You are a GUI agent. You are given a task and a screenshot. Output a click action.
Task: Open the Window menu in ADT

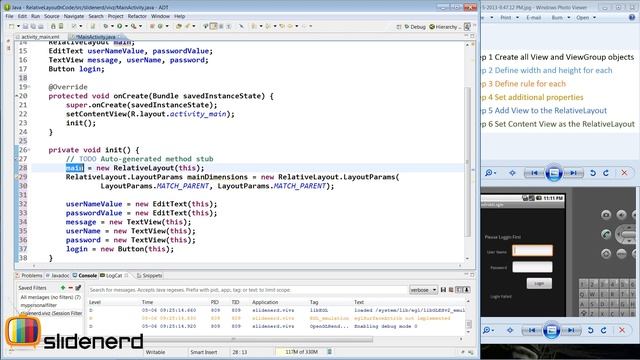click(x=160, y=16)
